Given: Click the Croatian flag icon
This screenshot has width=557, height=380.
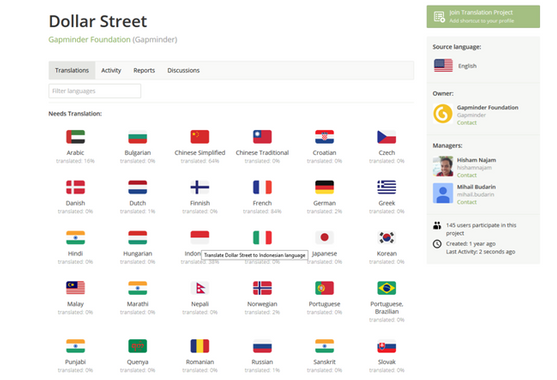Looking at the screenshot, I should point(324,137).
